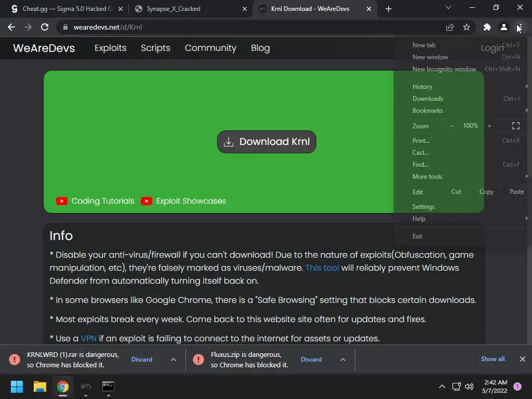Bookmark this page with the star icon

tap(467, 27)
